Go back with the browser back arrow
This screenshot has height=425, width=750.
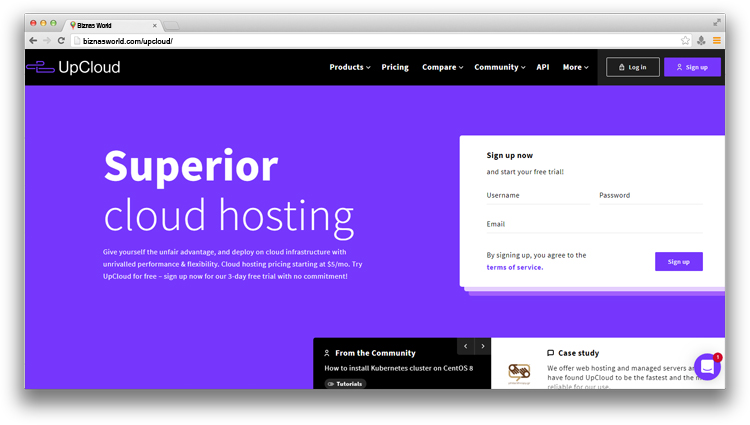(x=33, y=41)
